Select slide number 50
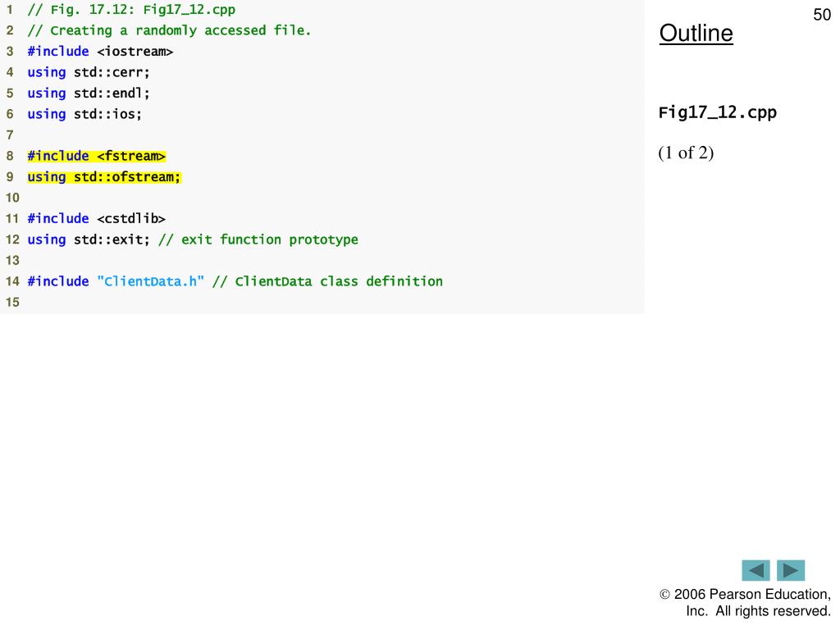Viewport: 840px width, 630px height. click(822, 15)
